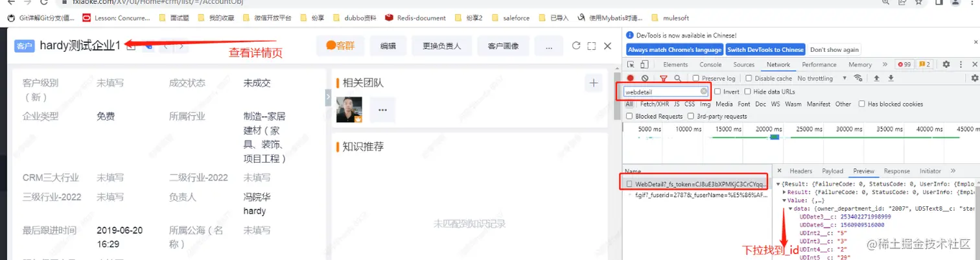This screenshot has width=980, height=260.
Task: Collapse the top-level Result object
Action: (x=778, y=184)
